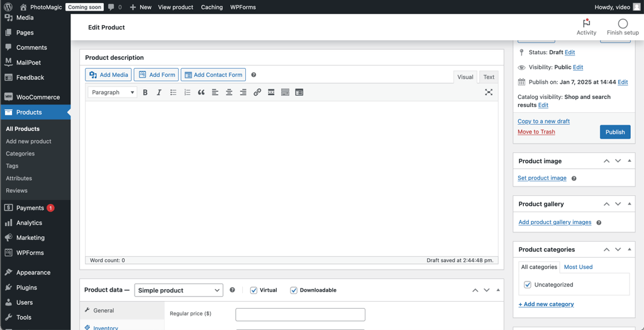Viewport: 644px width, 330px height.
Task: Click the user avatar next to Howdy
Action: [x=636, y=7]
